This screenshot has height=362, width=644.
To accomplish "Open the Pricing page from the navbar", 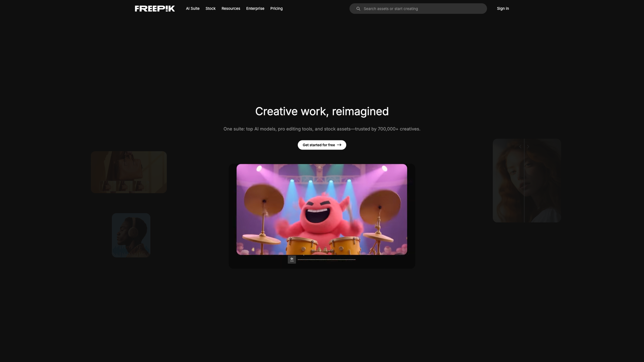I will click(x=276, y=8).
